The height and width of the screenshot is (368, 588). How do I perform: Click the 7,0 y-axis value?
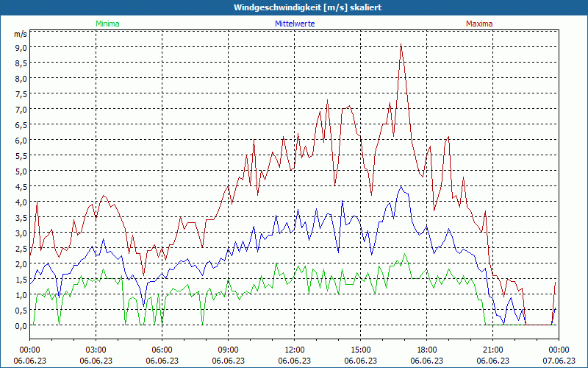21,109
